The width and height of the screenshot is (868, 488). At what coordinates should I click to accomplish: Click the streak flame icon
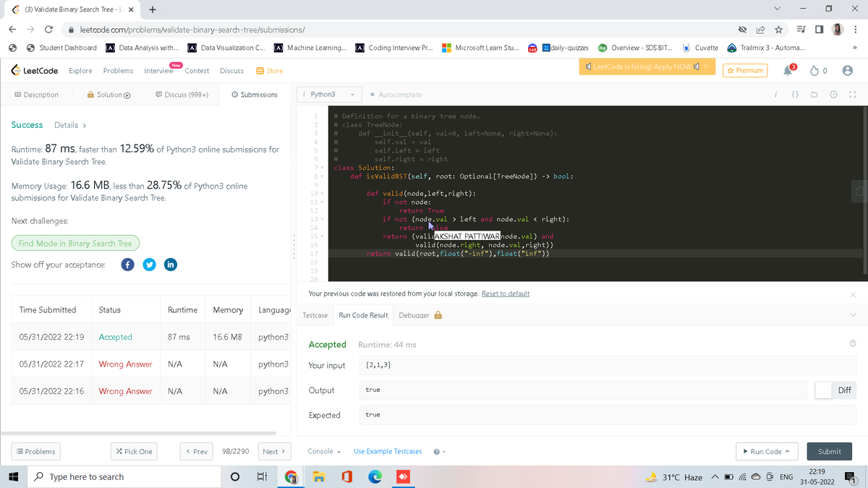pos(813,70)
